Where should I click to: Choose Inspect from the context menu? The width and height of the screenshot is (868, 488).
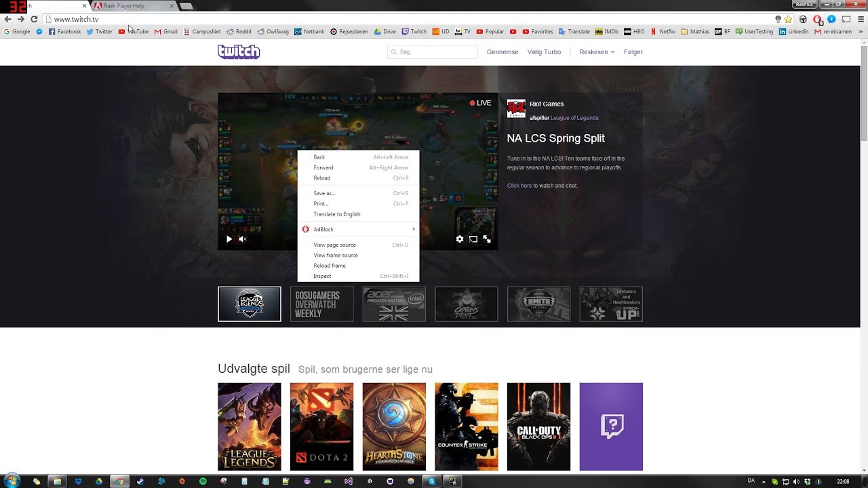pyautogui.click(x=358, y=276)
